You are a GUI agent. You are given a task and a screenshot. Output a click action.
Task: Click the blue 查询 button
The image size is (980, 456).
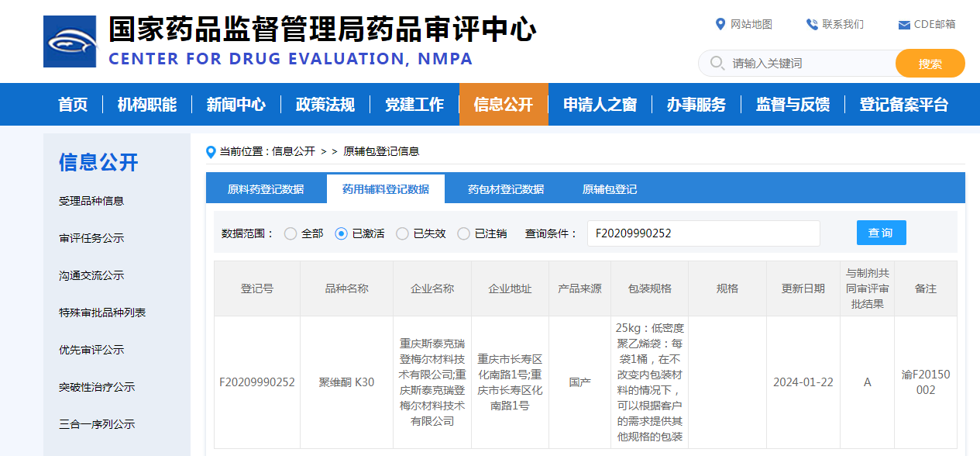[x=882, y=233]
